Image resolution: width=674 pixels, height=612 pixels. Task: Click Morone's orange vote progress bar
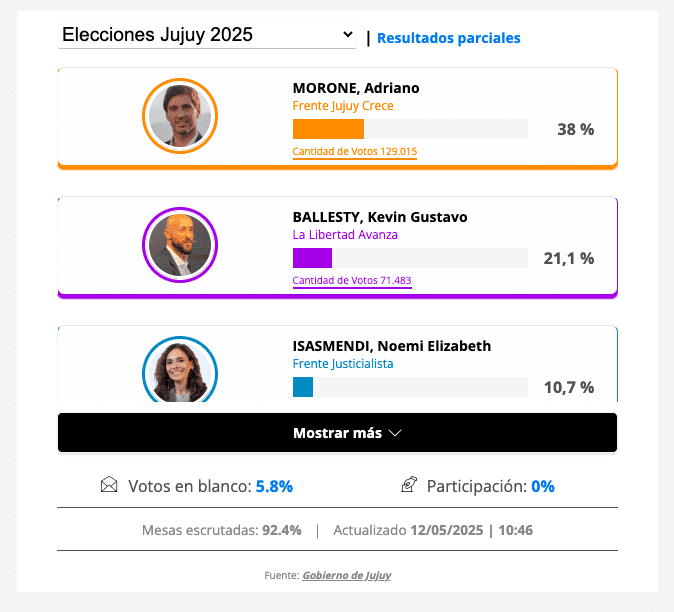click(328, 129)
